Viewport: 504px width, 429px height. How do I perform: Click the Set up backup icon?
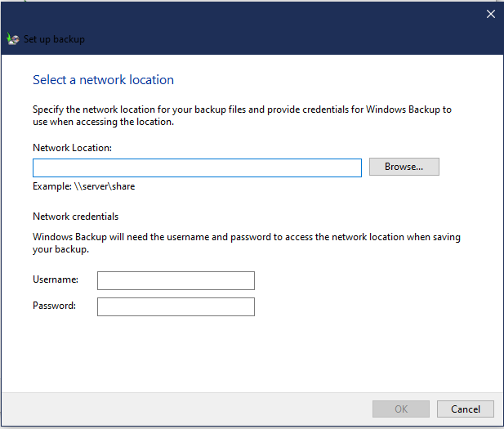12,39
